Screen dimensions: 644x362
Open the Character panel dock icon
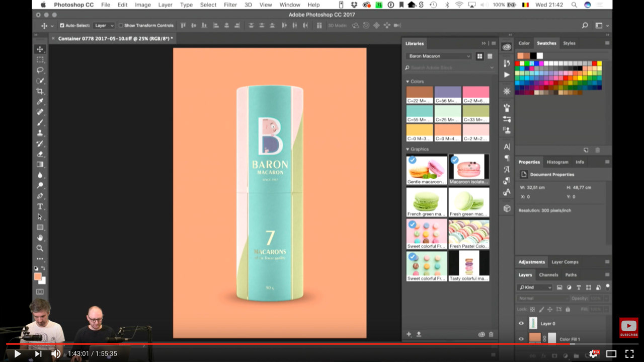(x=507, y=147)
